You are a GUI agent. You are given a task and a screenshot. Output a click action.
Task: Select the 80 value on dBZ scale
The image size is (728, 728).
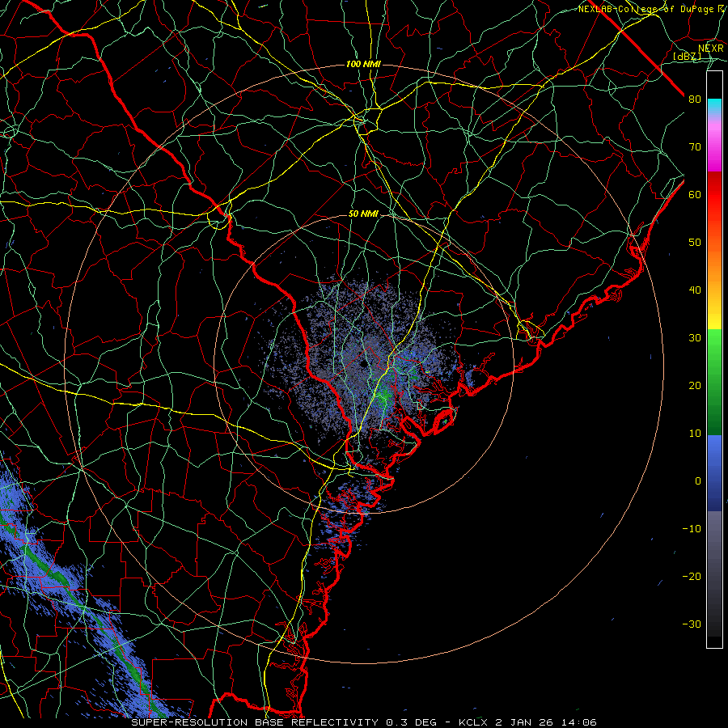pos(695,99)
